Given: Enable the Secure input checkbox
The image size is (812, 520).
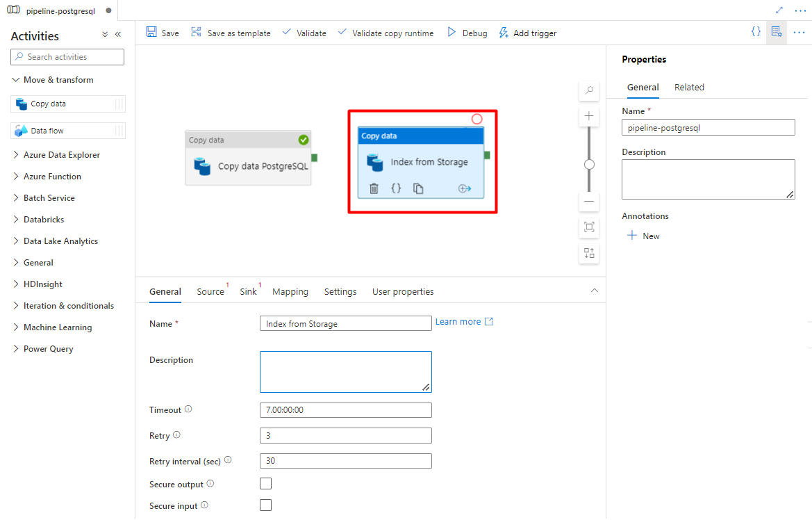Looking at the screenshot, I should (265, 505).
